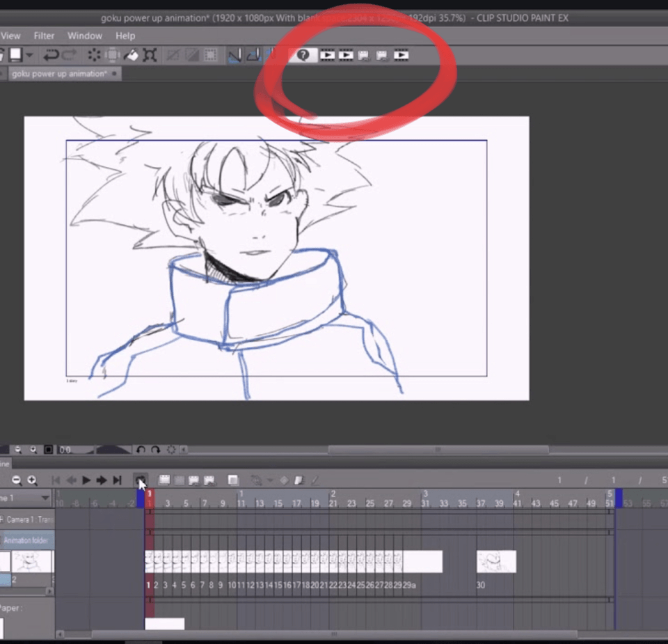Zoom out the timeline with the magnifier minus
The image size is (668, 644).
point(16,480)
